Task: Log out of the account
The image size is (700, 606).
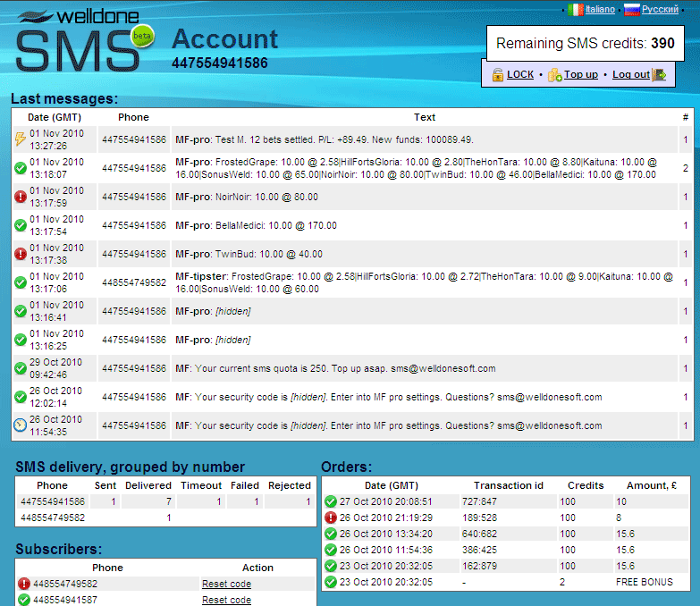Action: click(630, 75)
